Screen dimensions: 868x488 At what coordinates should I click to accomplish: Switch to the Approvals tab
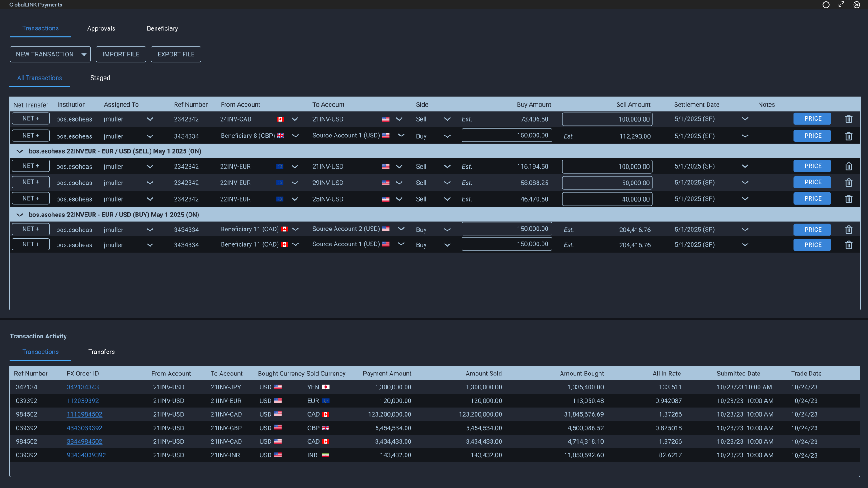(101, 28)
